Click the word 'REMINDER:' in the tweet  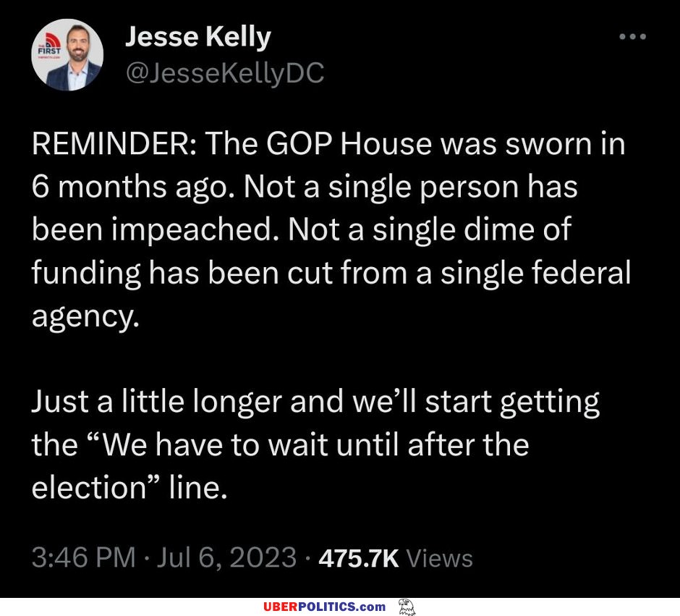pos(114,143)
